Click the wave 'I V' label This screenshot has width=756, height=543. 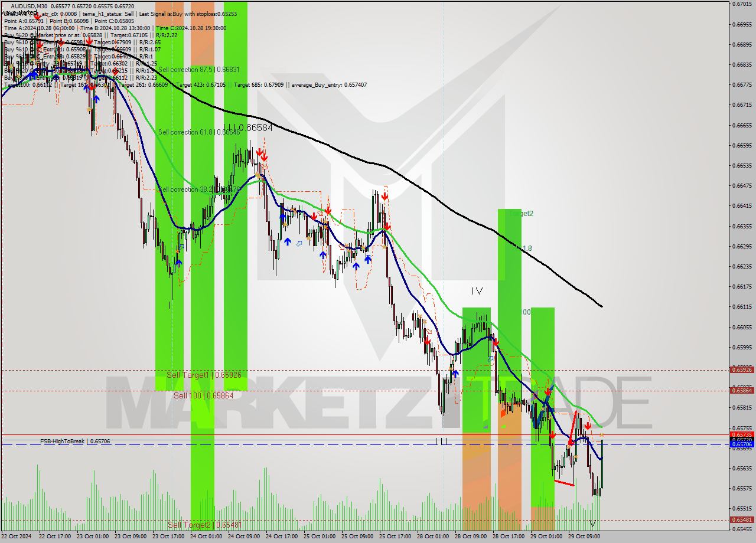477,291
